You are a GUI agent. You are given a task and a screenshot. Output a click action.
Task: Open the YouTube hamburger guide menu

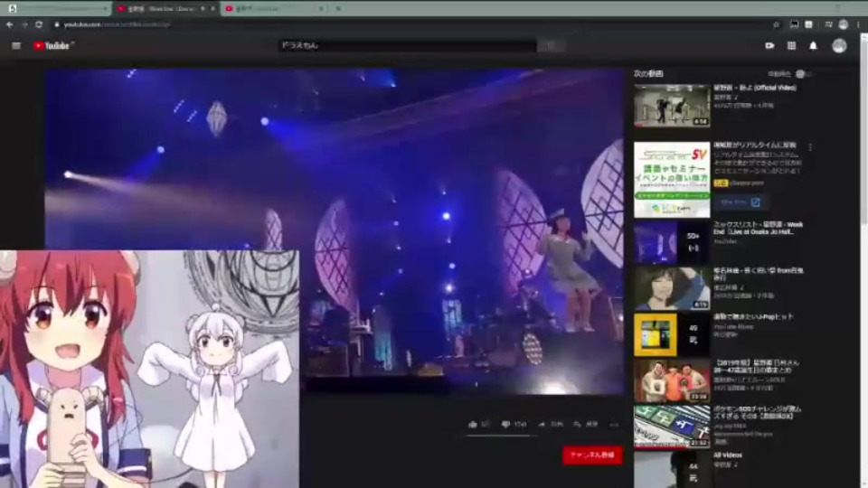tap(16, 46)
